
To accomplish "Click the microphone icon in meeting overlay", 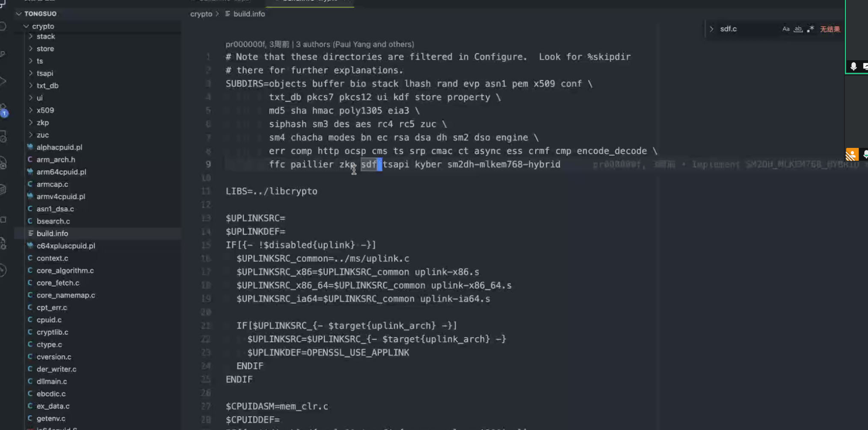I will click(x=853, y=66).
